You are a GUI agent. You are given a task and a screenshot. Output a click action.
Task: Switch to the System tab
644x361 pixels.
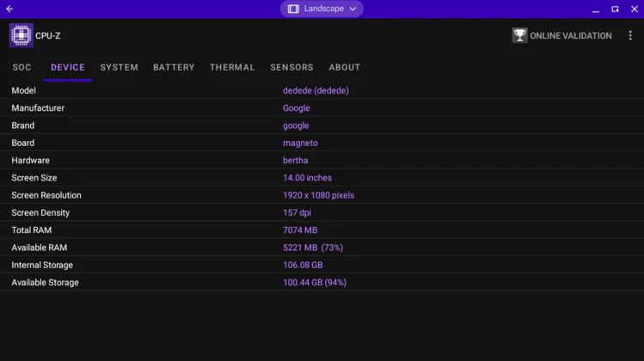pos(120,67)
